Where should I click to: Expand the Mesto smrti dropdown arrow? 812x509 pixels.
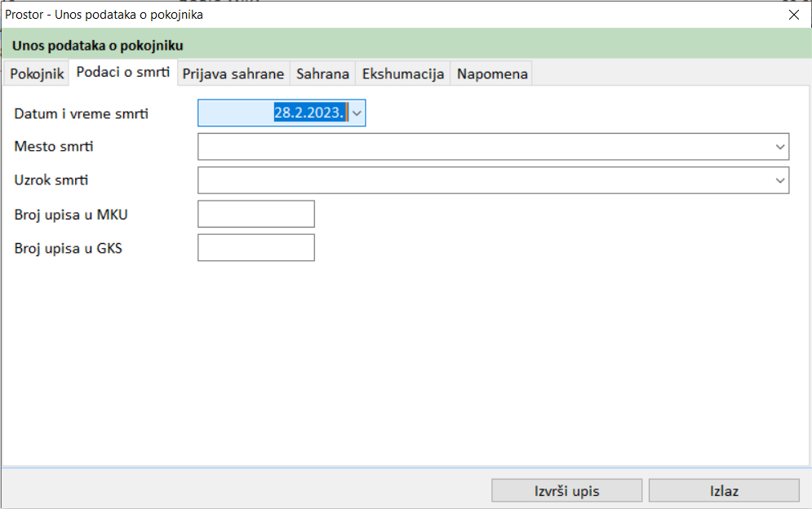tap(780, 147)
